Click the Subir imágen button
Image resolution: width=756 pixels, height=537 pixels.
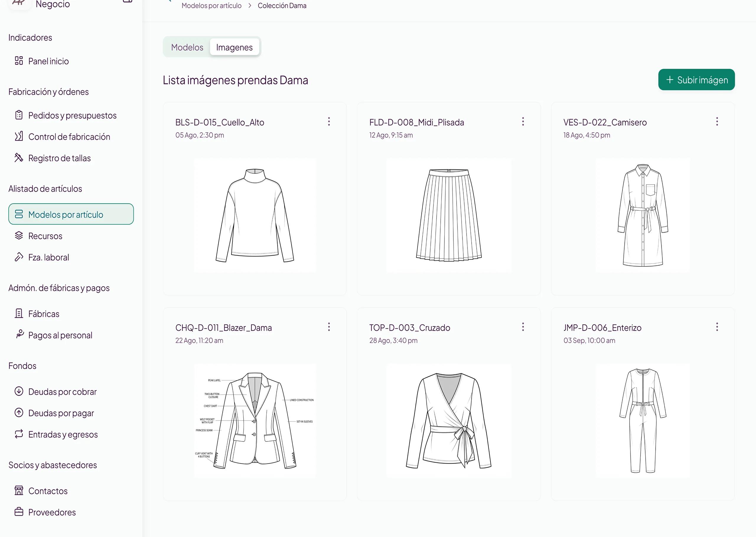[x=696, y=80]
